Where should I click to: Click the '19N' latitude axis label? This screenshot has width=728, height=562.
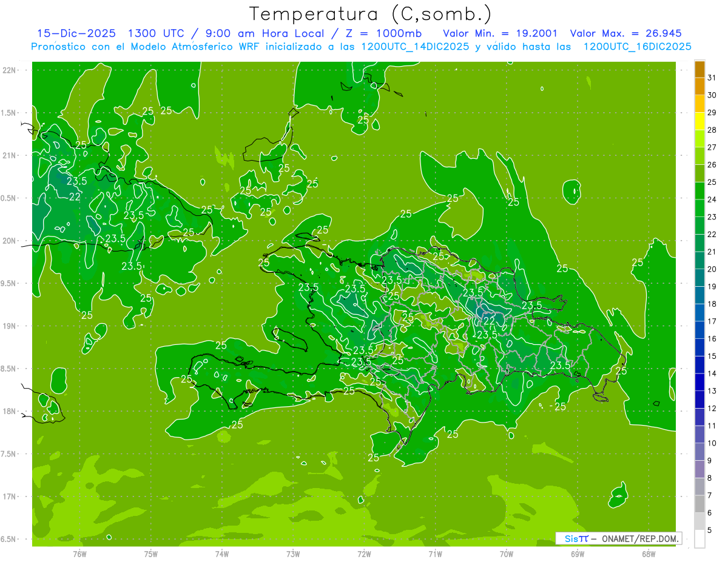click(10, 326)
